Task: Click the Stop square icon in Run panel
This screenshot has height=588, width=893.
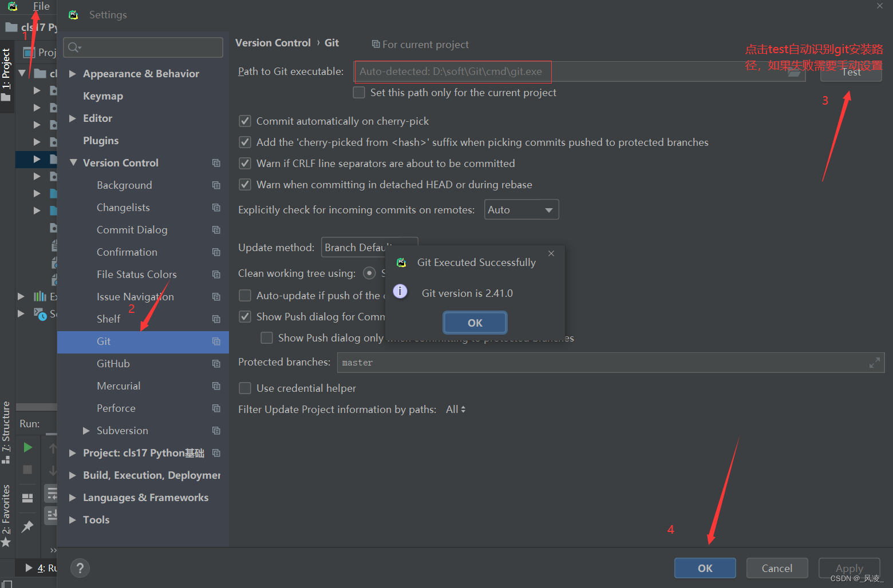Action: click(27, 470)
